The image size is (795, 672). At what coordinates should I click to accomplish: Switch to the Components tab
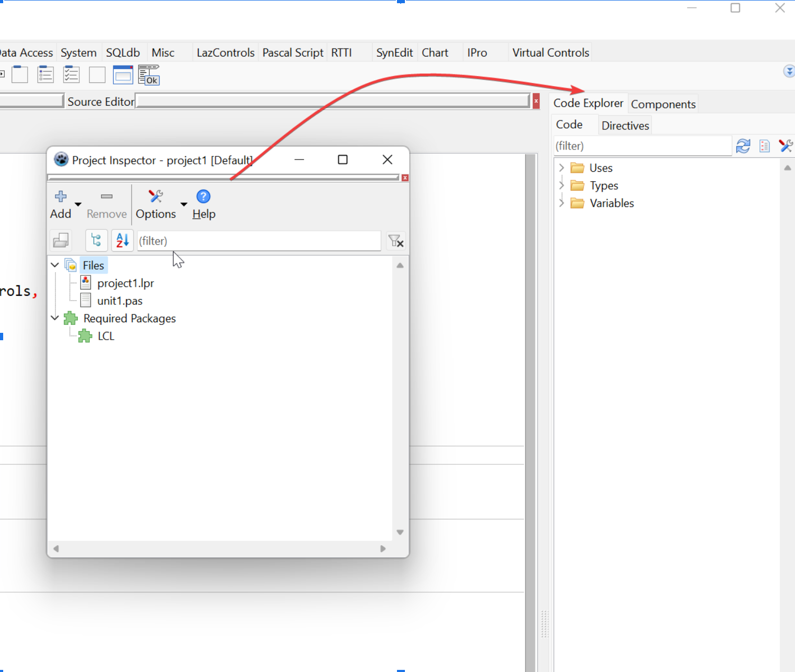[x=663, y=105]
